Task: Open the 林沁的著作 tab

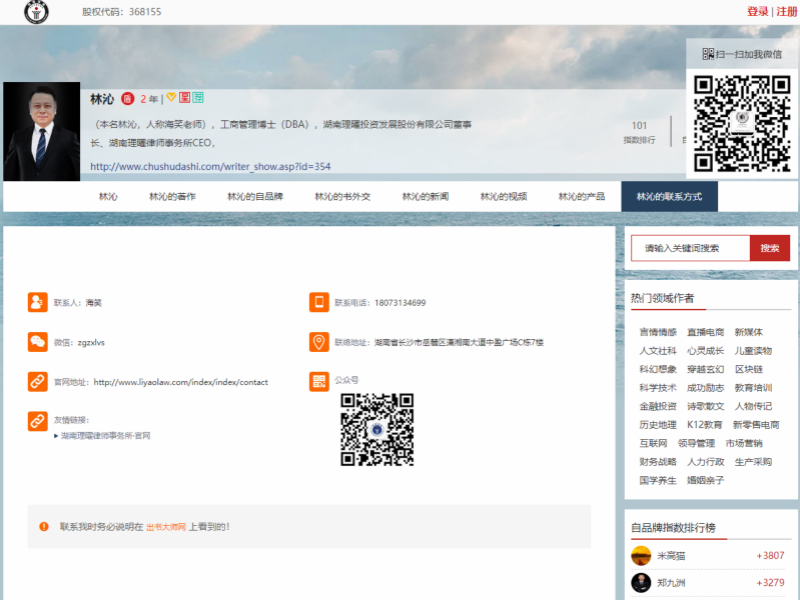Action: point(172,197)
